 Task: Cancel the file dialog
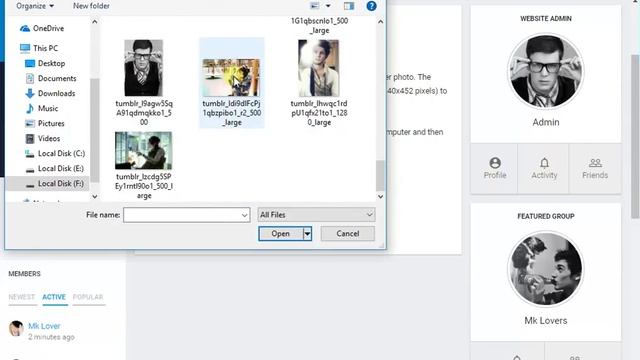pos(348,233)
